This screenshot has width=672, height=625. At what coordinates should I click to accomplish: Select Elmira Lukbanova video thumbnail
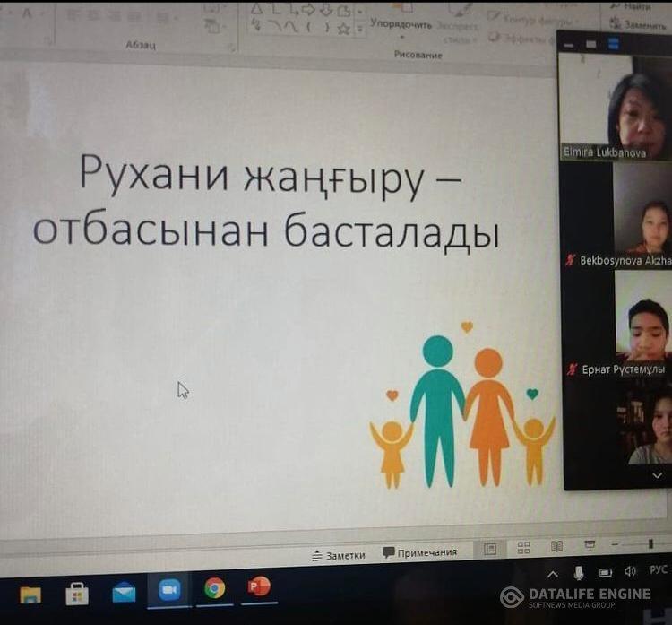pos(616,109)
